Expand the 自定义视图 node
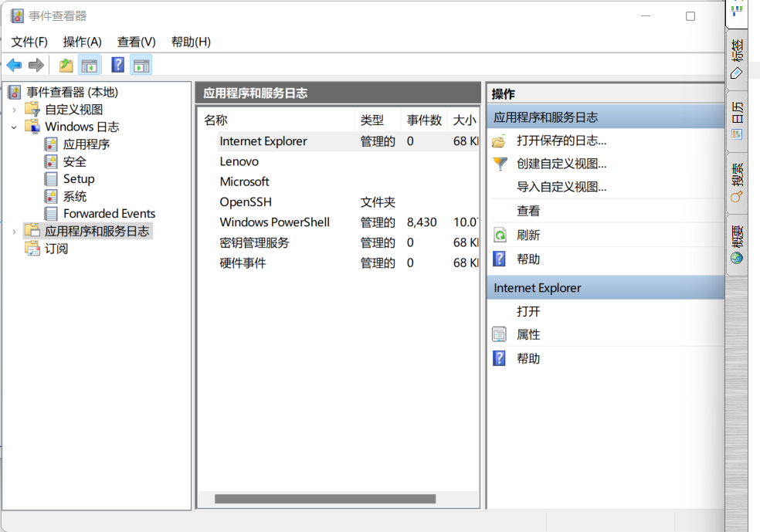760x532 pixels. click(x=14, y=110)
